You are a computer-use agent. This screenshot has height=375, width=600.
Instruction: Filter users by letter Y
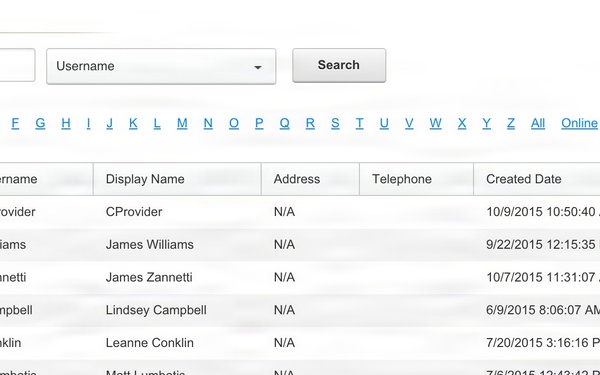pos(486,123)
